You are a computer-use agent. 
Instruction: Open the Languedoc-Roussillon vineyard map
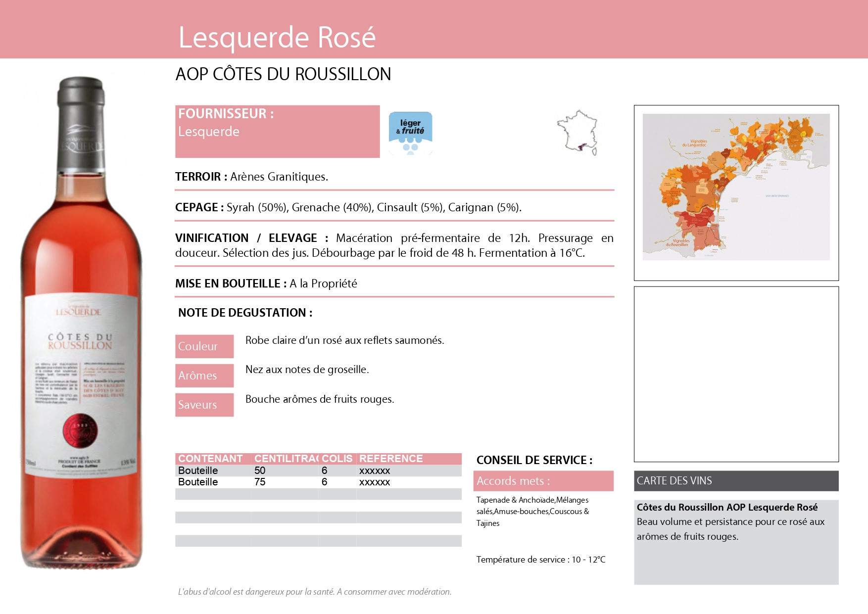(x=736, y=187)
